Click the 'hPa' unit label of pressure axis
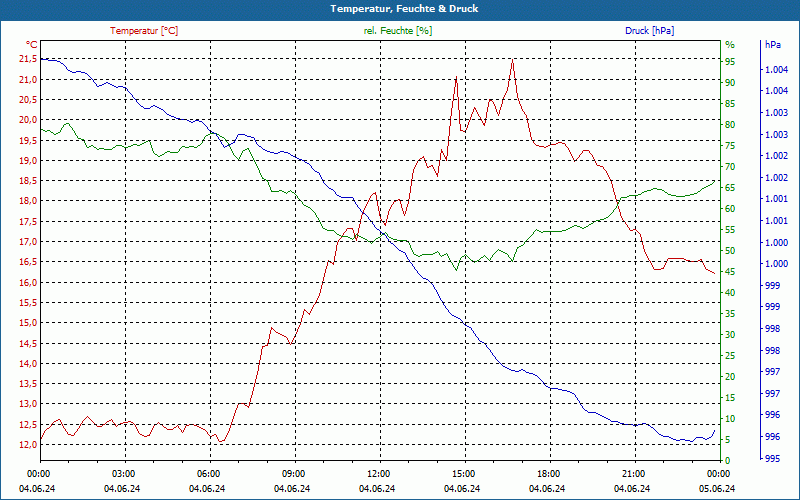800x500 pixels. 772,45
